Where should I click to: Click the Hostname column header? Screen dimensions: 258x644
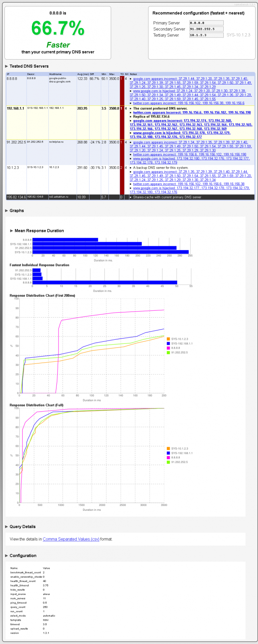point(55,74)
